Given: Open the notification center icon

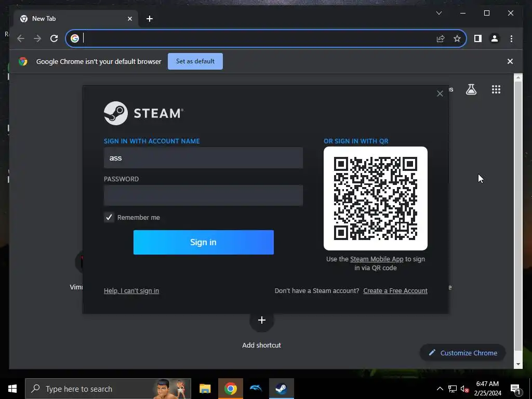Looking at the screenshot, I should point(515,389).
